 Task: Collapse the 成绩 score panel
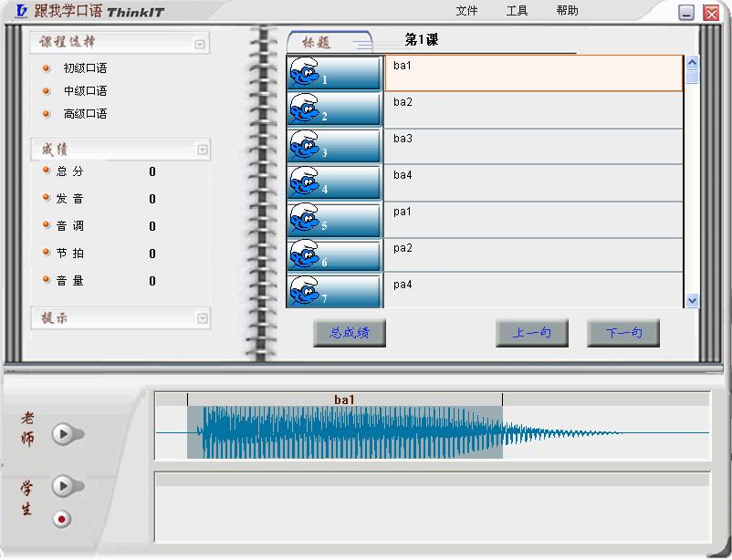(202, 150)
